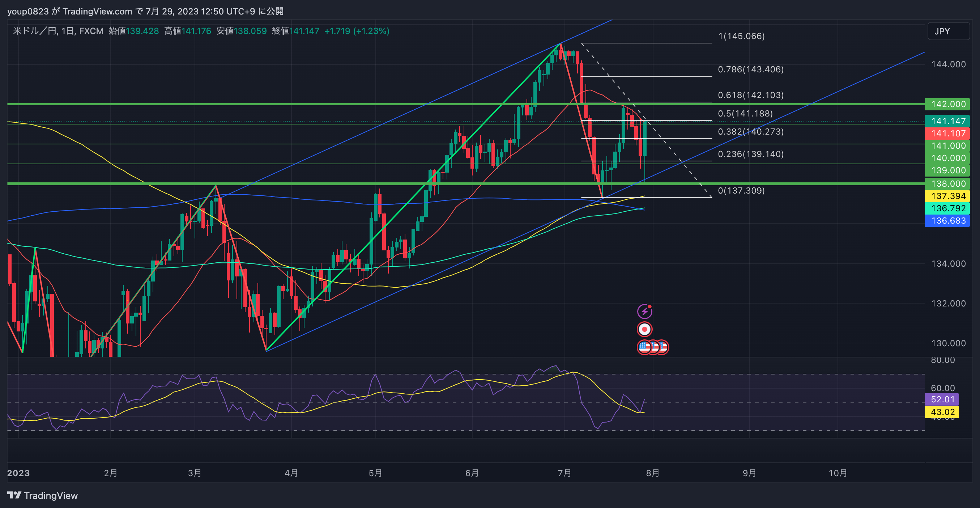The height and width of the screenshot is (508, 980).
Task: Click the 141.147 current price label
Action: pos(947,121)
